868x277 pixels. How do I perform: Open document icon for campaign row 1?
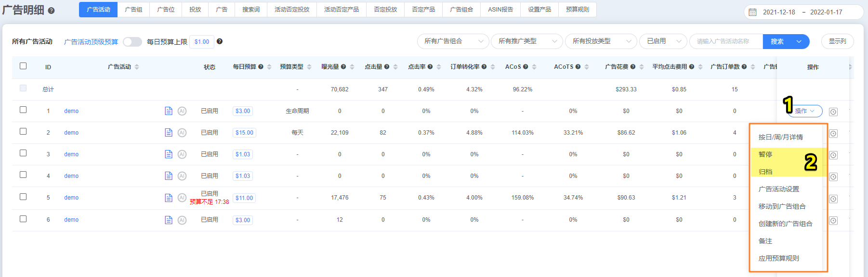tap(169, 111)
